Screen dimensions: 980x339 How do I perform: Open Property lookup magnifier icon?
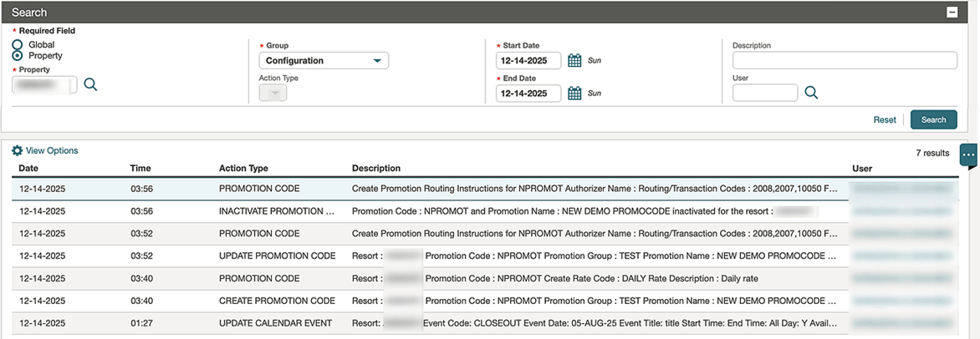point(90,85)
